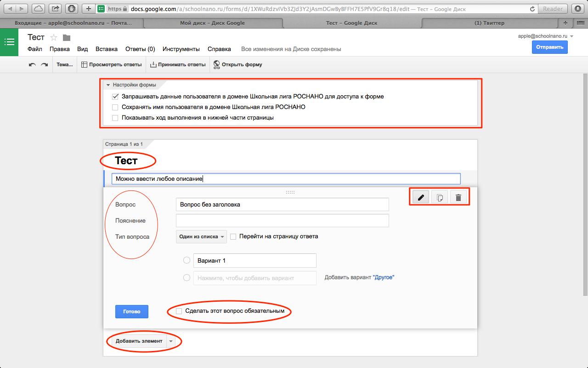Add a new Safari tab

coord(565,23)
